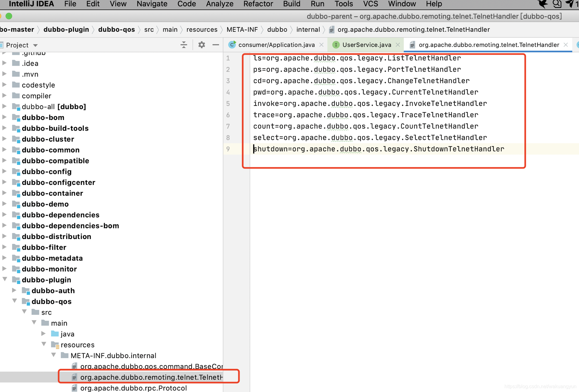Open the VCS menu
579x392 pixels.
pyautogui.click(x=370, y=4)
